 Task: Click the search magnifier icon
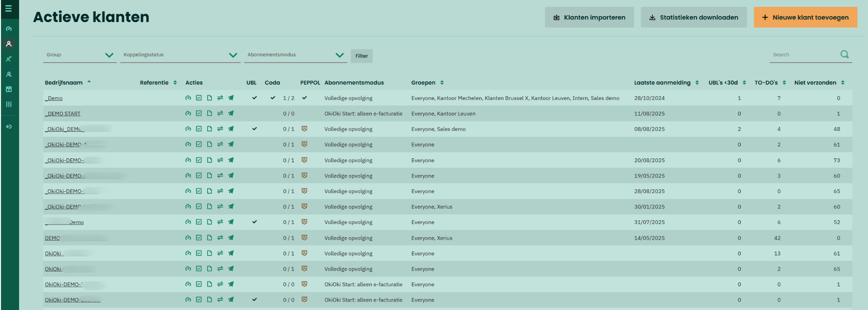tap(845, 54)
